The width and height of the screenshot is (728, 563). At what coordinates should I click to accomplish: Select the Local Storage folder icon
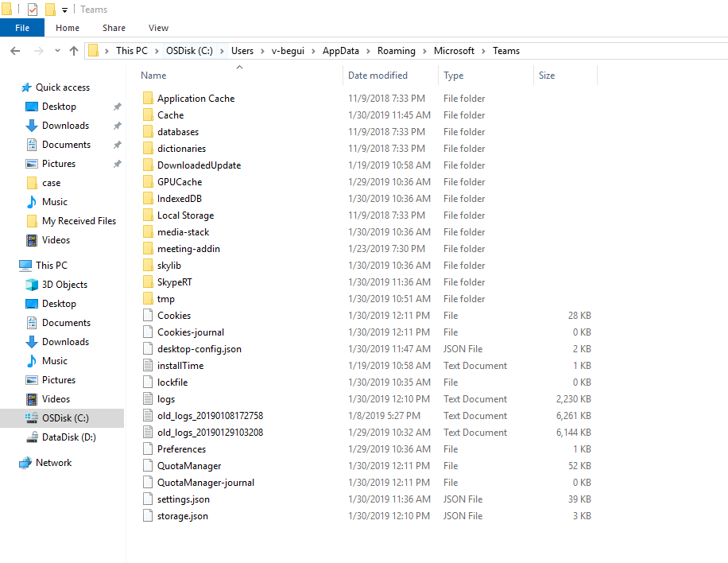(148, 215)
